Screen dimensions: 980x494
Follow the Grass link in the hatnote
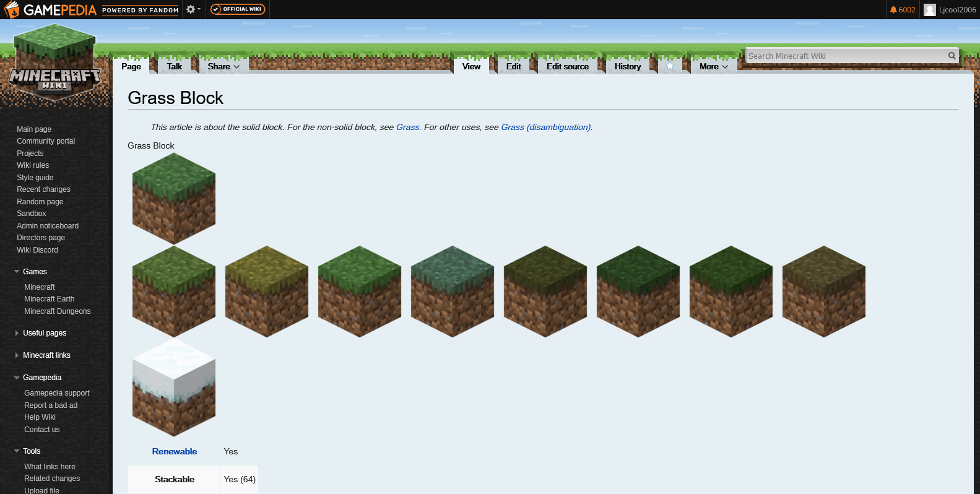pyautogui.click(x=407, y=128)
